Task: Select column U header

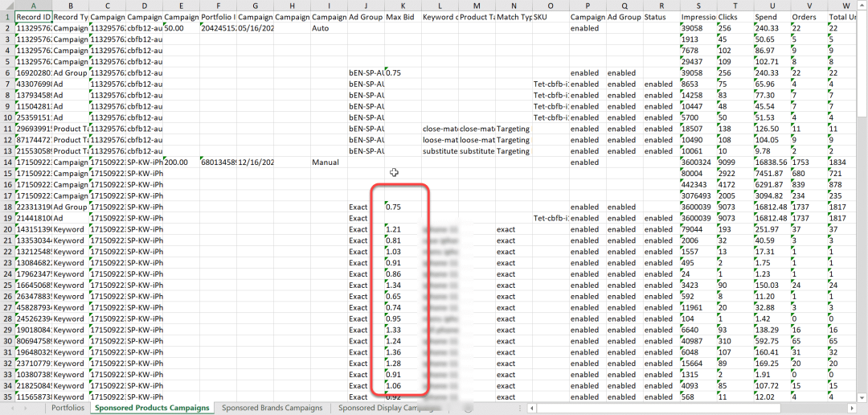Action: [772, 6]
